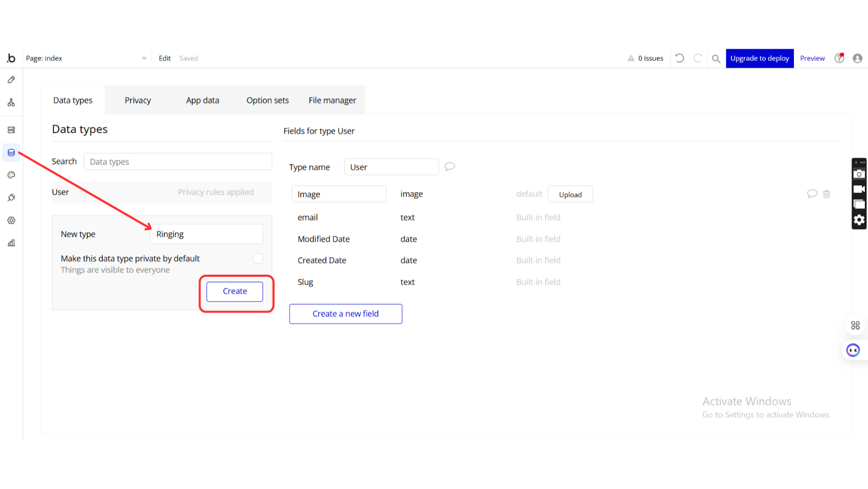The width and height of the screenshot is (868, 489).
Task: Open the Plugins plug icon
Action: [11, 197]
